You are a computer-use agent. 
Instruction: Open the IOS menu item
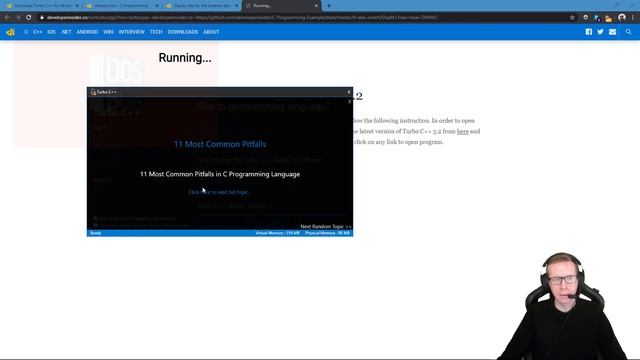tap(51, 32)
